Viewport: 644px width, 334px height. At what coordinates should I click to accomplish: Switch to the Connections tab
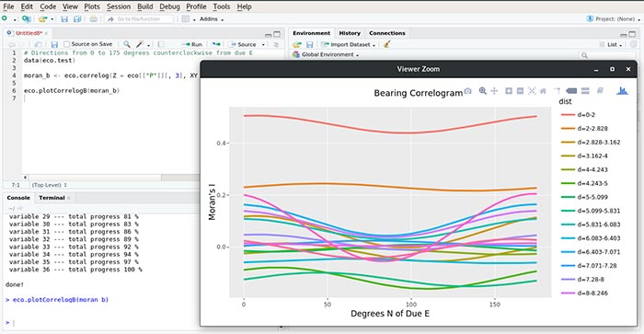[387, 33]
